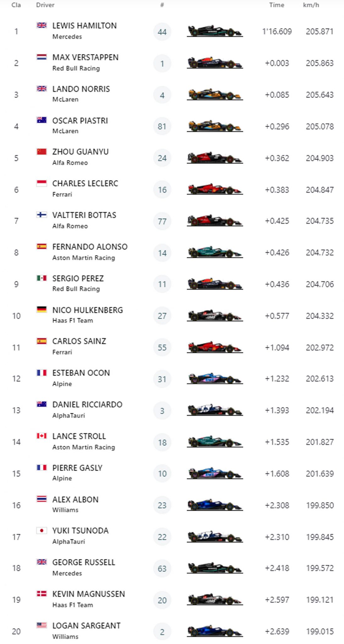Screen dimensions: 344x644
Task: Select the Time column header
Action: [276, 5]
